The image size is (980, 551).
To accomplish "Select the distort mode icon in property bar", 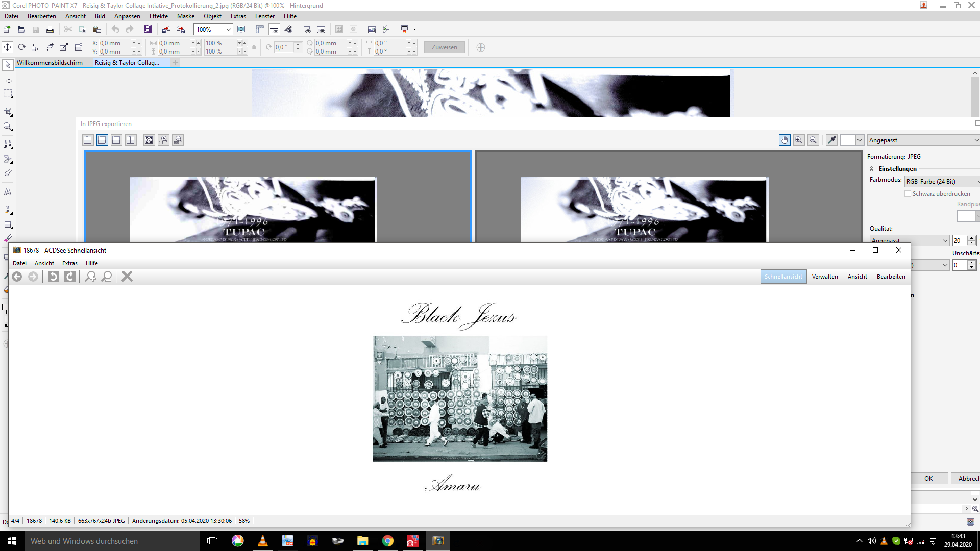I will pos(64,47).
